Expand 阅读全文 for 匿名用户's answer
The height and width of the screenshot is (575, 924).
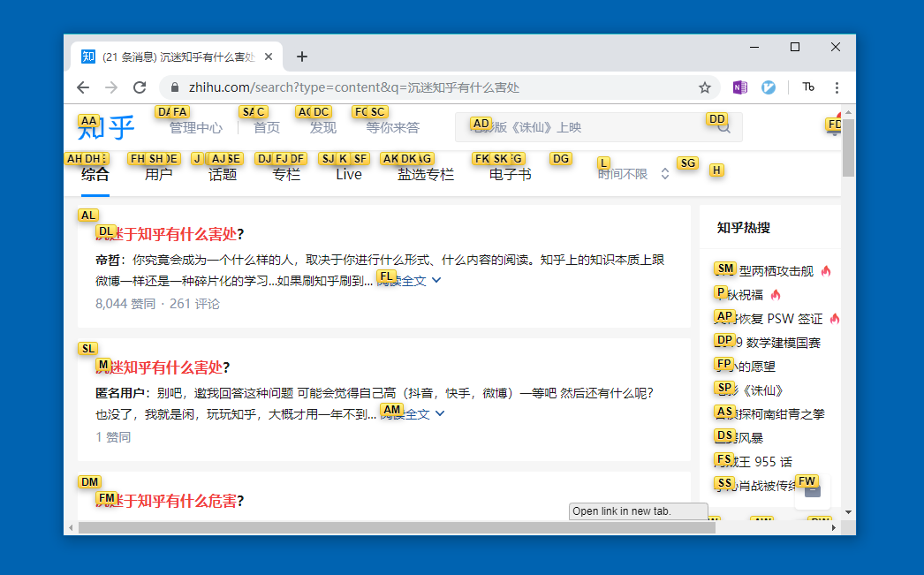[411, 414]
